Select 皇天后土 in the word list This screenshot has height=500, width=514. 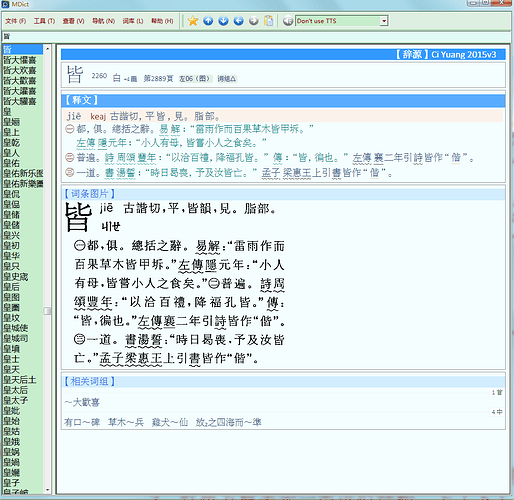(20, 380)
